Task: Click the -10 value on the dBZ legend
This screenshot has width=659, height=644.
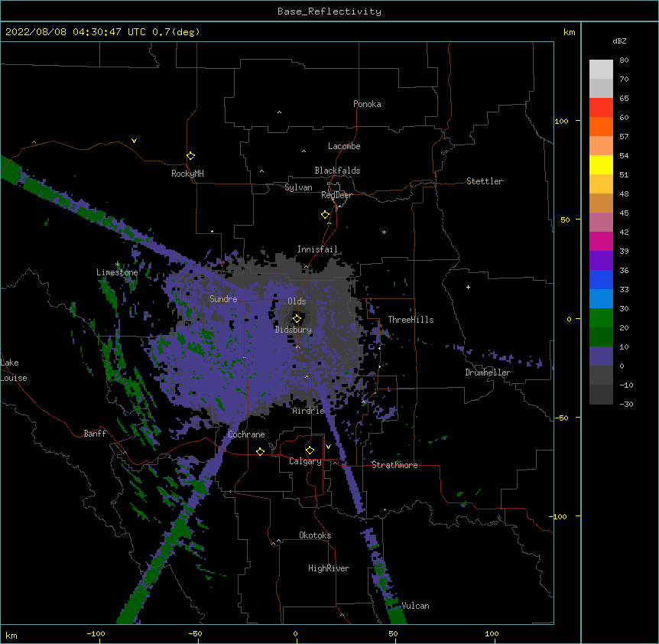Action: click(x=626, y=385)
